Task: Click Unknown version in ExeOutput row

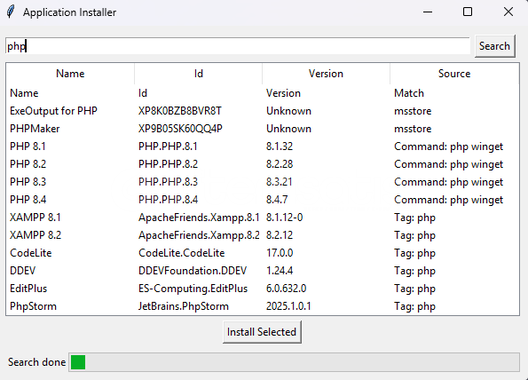Action: [289, 111]
